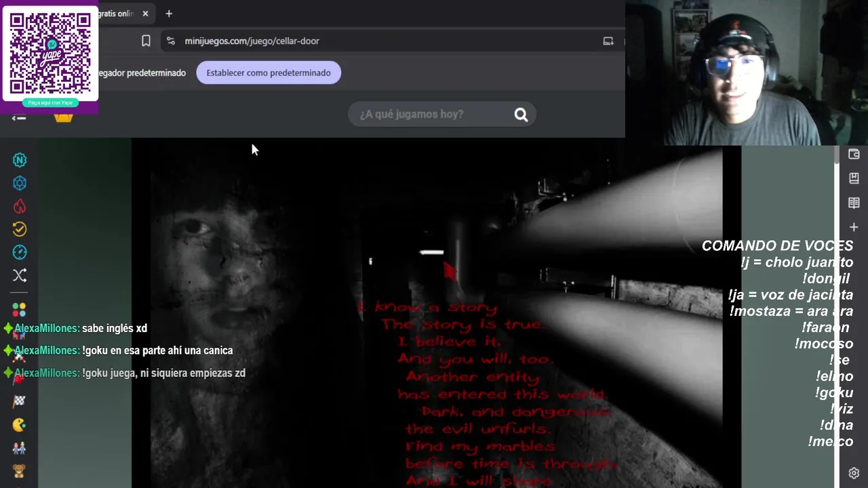
Task: Click the '!mostaza = ara ara' command text
Action: (x=791, y=311)
